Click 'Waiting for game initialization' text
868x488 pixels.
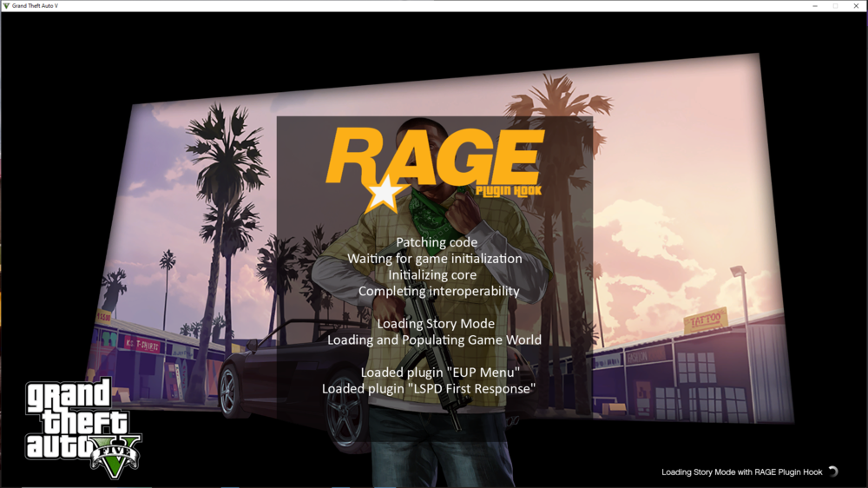(x=435, y=259)
